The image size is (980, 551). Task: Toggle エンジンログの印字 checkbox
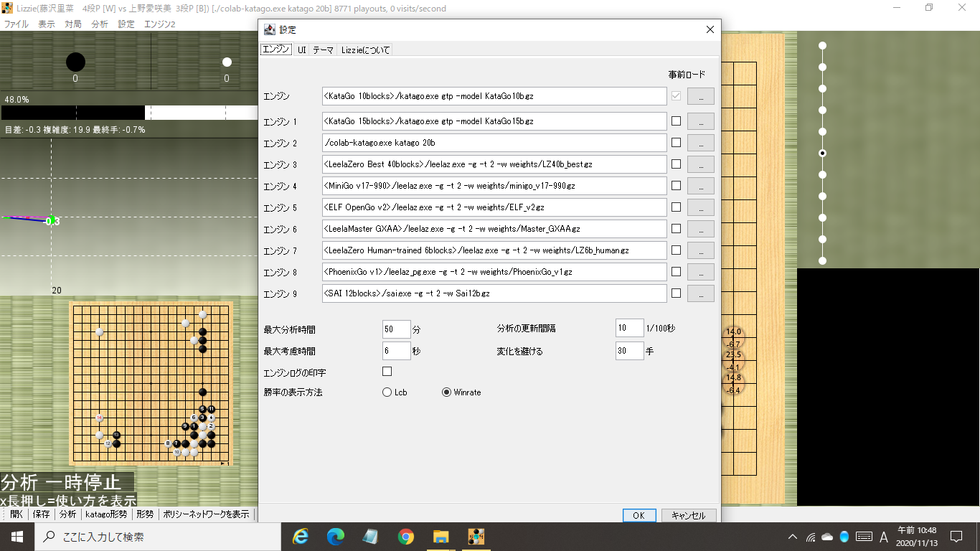coord(387,372)
